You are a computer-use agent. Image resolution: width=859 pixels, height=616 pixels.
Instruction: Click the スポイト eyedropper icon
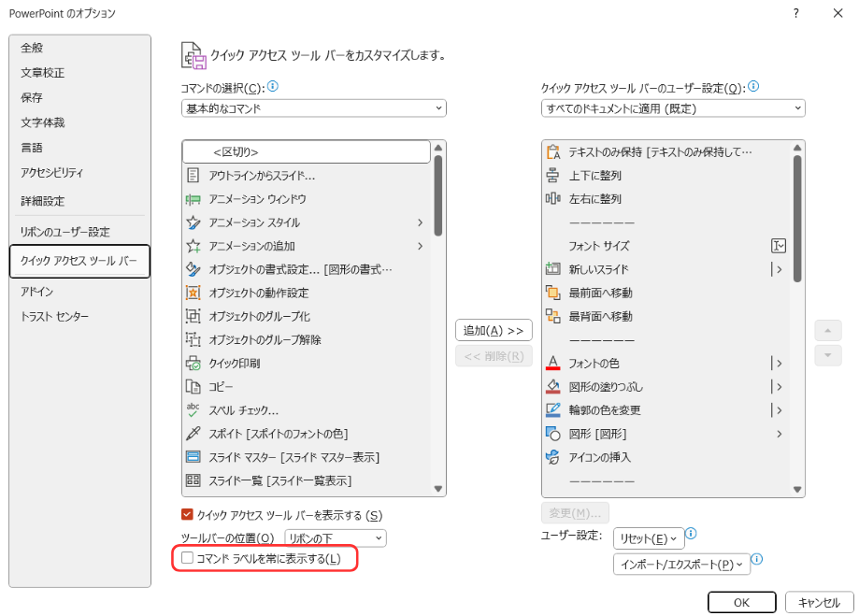click(x=193, y=434)
